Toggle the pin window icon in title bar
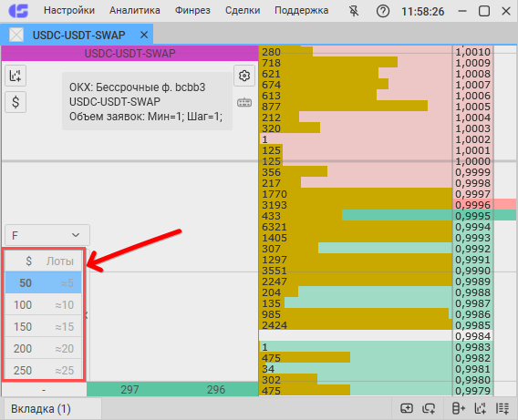The height and width of the screenshot is (420, 518). 354,11
